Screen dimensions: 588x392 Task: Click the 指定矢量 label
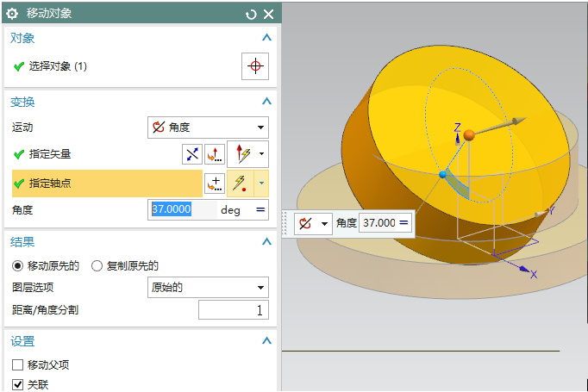pos(50,154)
